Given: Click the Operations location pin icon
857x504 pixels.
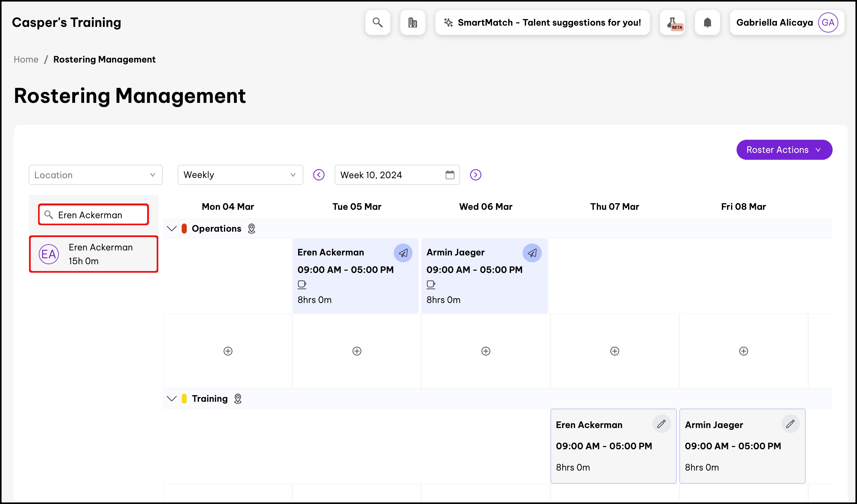Looking at the screenshot, I should (251, 228).
